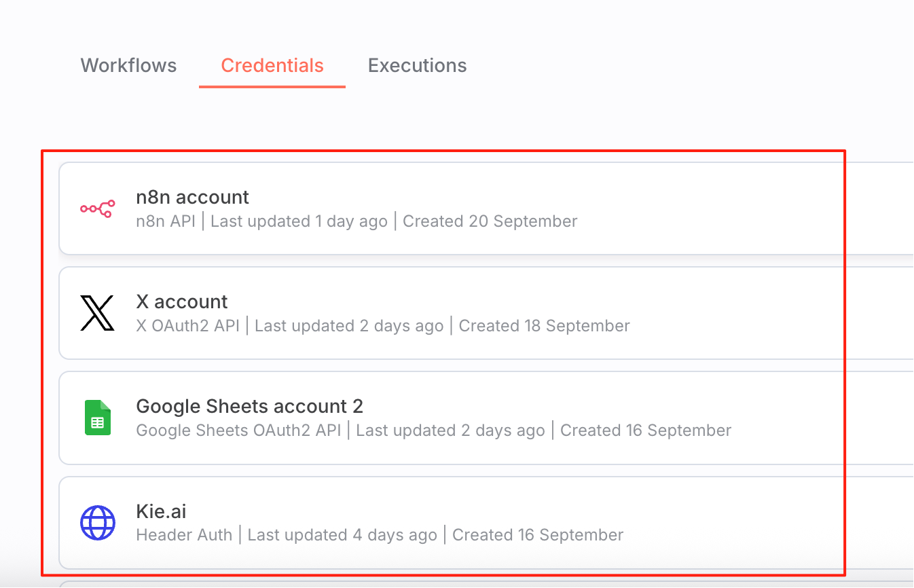
Task: Click the n8n API type label
Action: 166,221
